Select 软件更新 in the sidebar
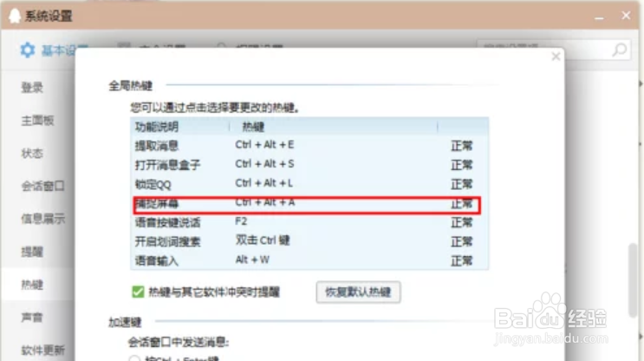Screen dimensions: 644x361 (x=42, y=351)
